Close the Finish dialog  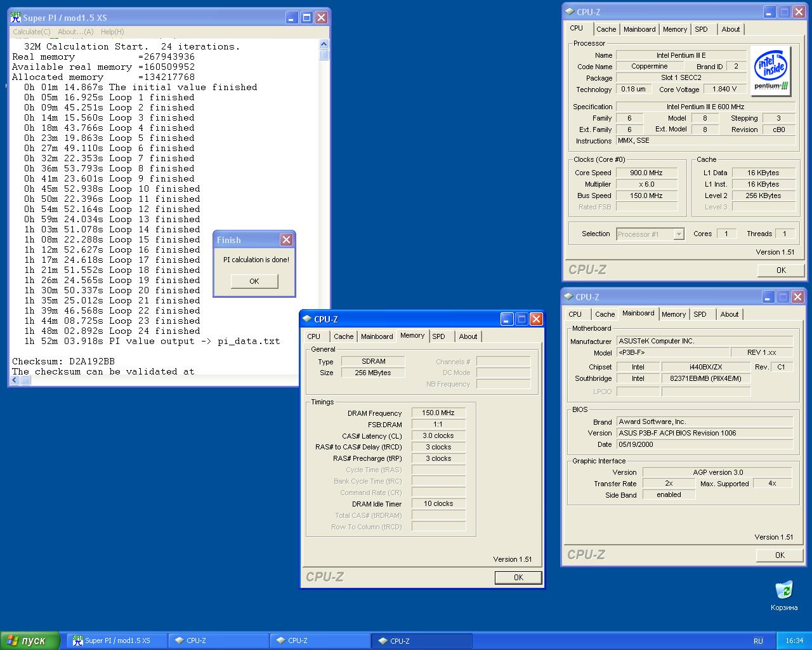coord(286,239)
